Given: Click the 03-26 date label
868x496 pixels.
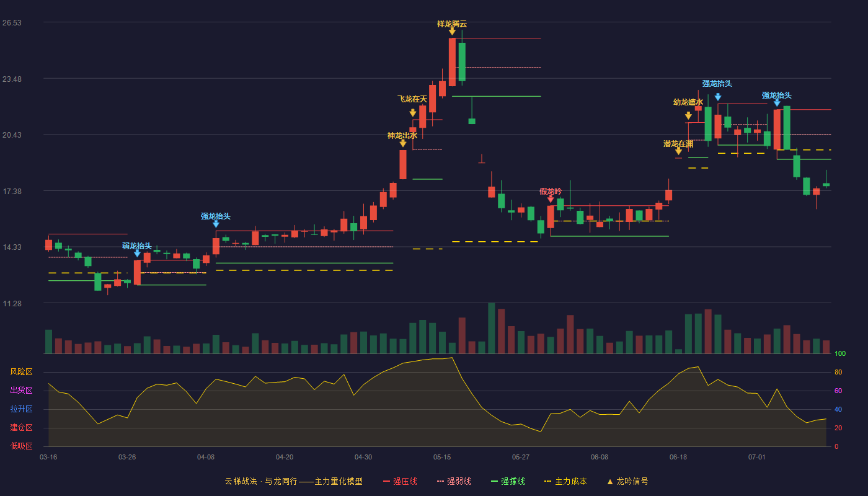Looking at the screenshot, I should (x=127, y=457).
